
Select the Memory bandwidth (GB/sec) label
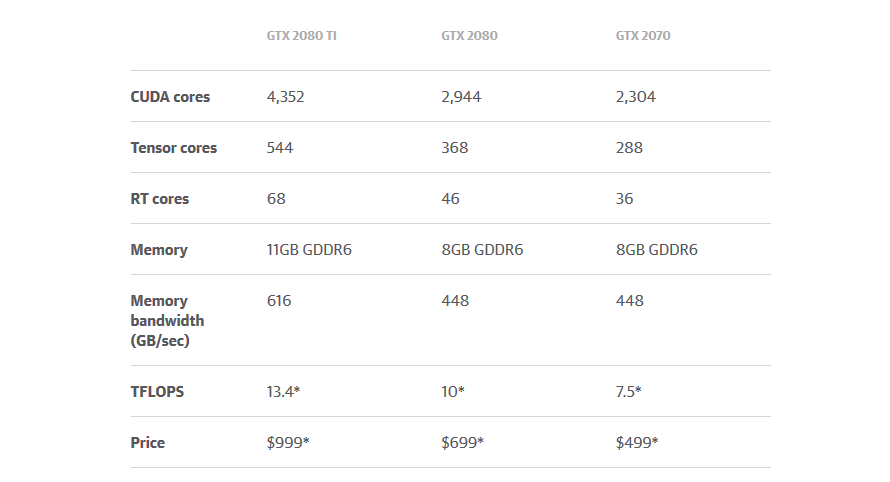click(167, 321)
